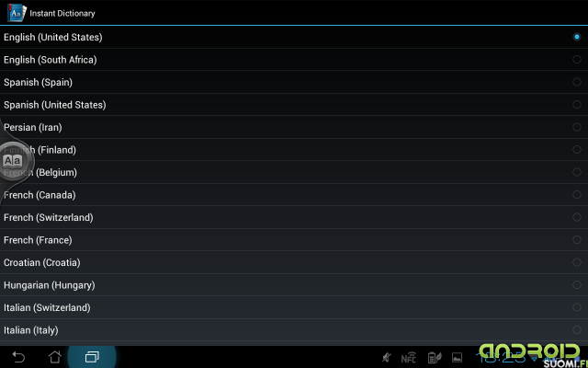Select the Spanish (Spain) radio button
The image size is (588, 368).
[577, 82]
